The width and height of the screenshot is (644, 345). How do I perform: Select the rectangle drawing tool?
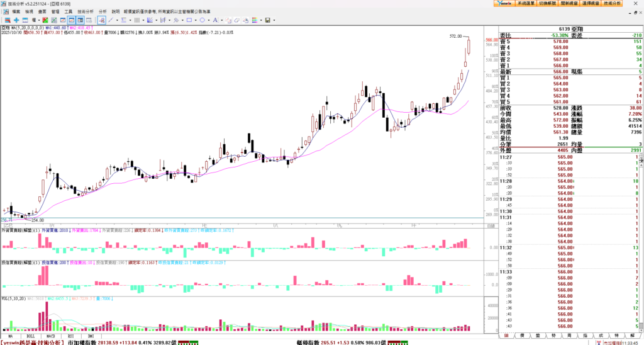pyautogui.click(x=189, y=20)
